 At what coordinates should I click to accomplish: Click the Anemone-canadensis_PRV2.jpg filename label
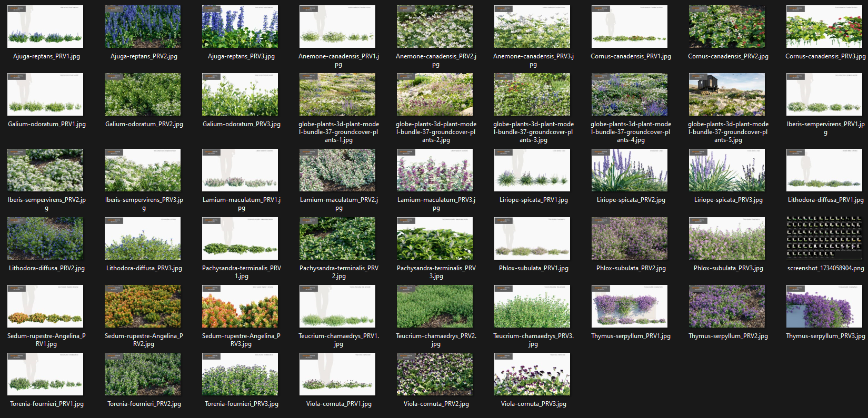click(x=436, y=60)
